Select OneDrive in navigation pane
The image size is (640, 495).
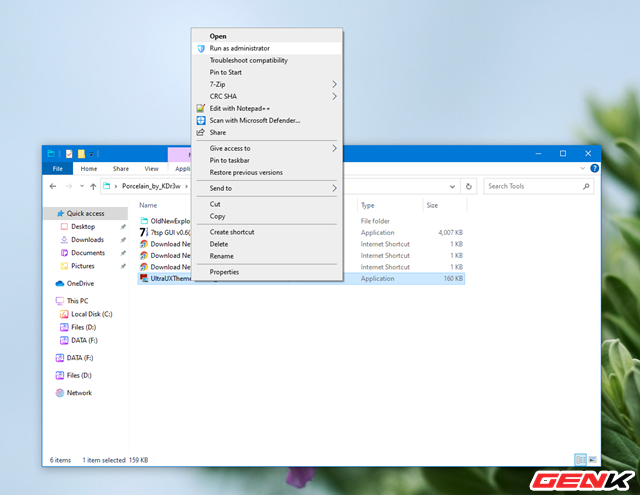tap(80, 283)
